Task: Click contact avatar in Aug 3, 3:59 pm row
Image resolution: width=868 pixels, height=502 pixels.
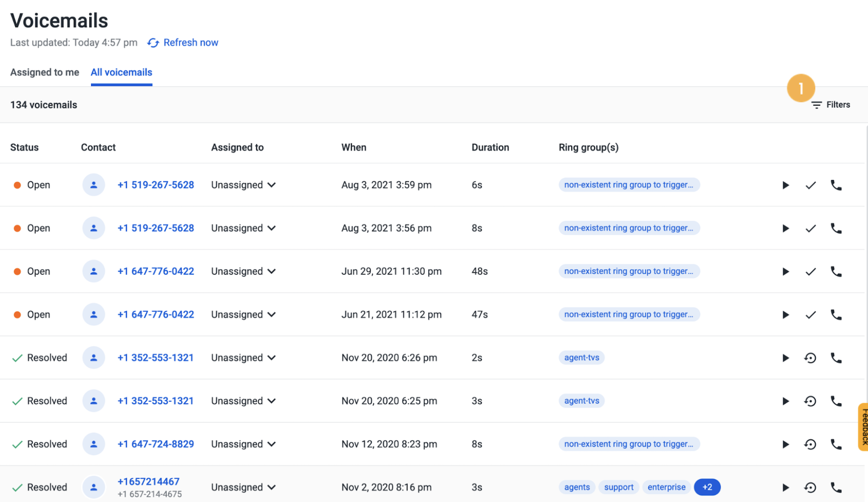Action: point(94,185)
